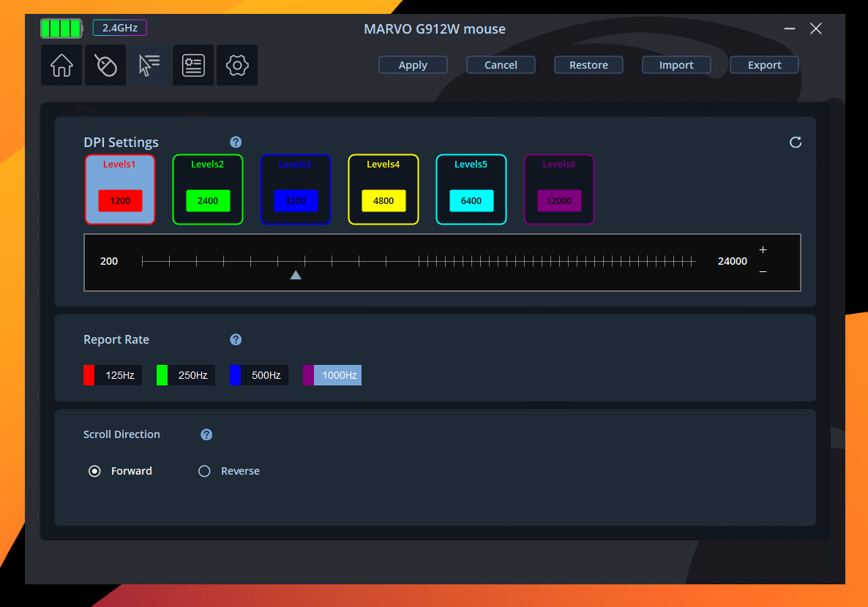The image size is (868, 607).
Task: Increase DPI with the plus button
Action: [x=763, y=250]
